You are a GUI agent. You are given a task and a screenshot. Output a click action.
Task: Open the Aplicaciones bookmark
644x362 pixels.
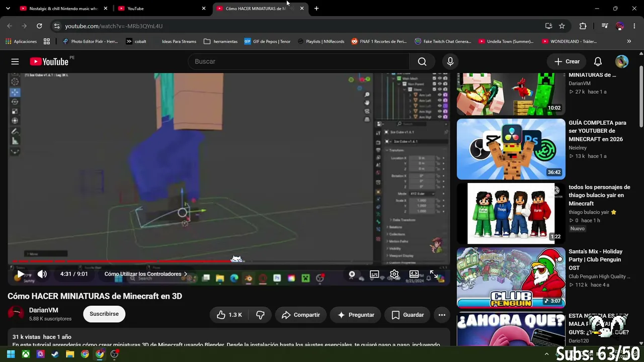pyautogui.click(x=21, y=41)
